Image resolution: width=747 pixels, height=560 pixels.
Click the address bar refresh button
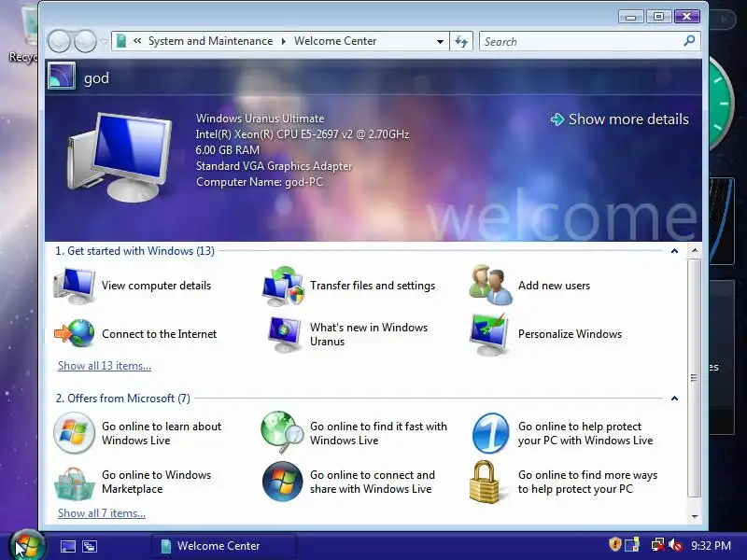461,41
